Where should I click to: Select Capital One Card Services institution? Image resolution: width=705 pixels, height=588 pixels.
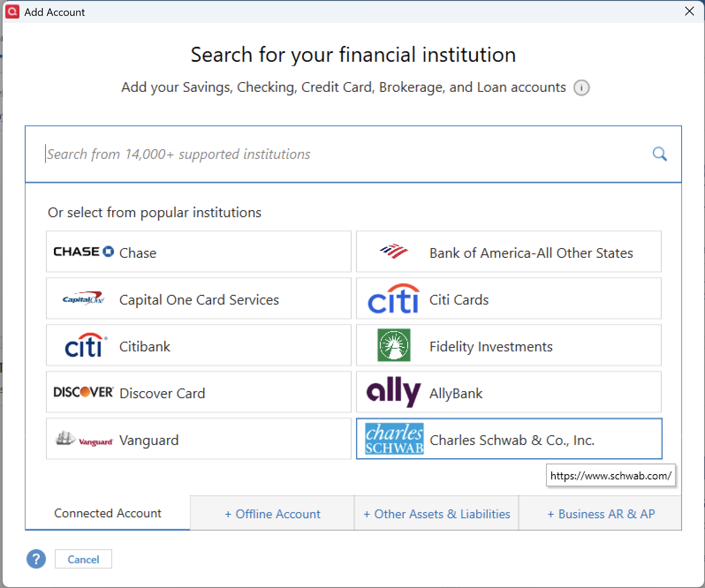pyautogui.click(x=199, y=299)
